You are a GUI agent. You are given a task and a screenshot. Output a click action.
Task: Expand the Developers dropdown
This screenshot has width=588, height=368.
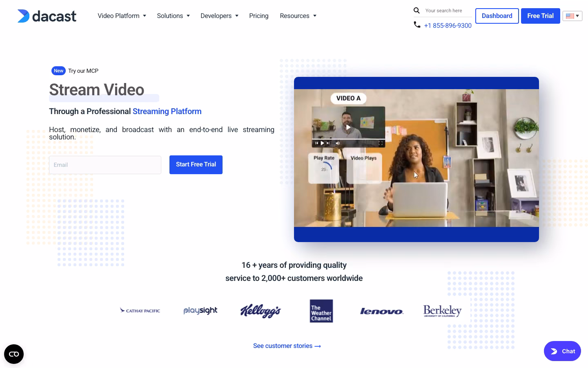(x=219, y=16)
